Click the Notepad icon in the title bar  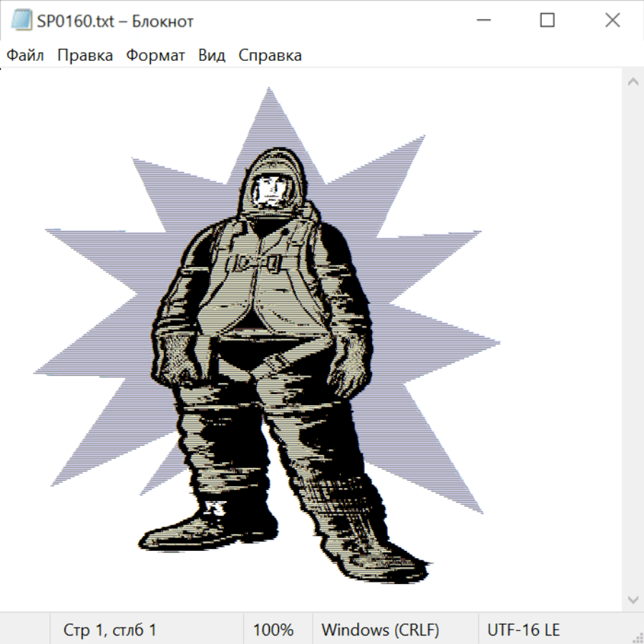click(20, 21)
